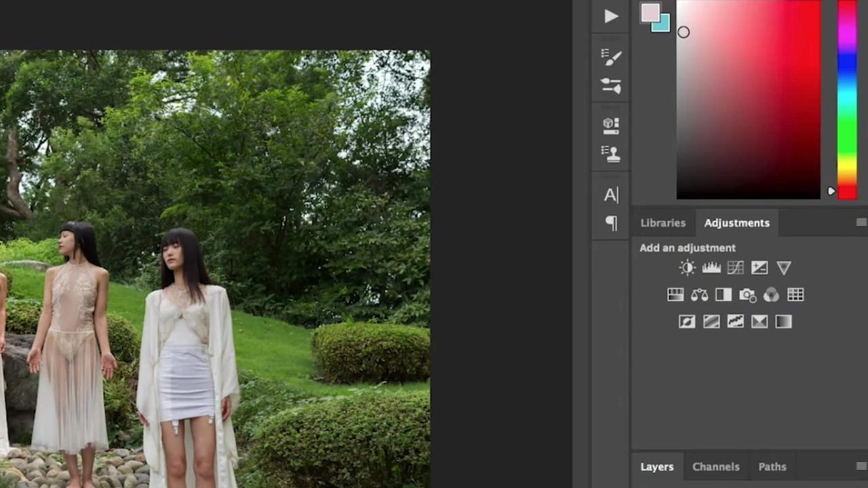Open the Character panel icon
The width and height of the screenshot is (868, 488).
pyautogui.click(x=611, y=195)
